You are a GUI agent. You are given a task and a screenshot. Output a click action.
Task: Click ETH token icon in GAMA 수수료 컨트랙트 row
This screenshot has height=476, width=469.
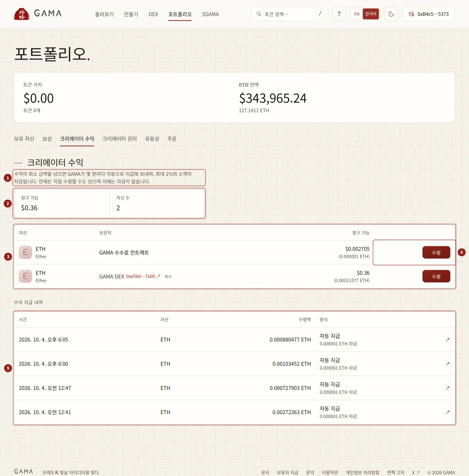[25, 252]
